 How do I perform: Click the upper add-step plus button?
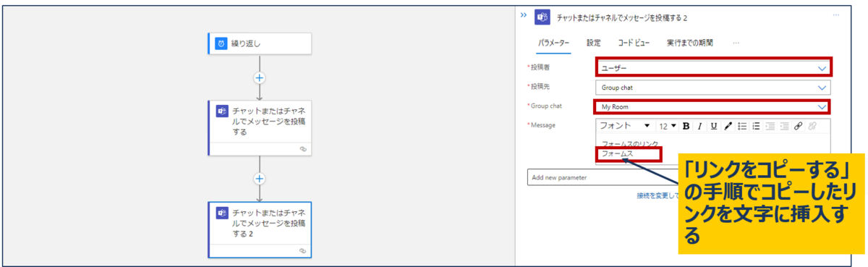(x=259, y=77)
